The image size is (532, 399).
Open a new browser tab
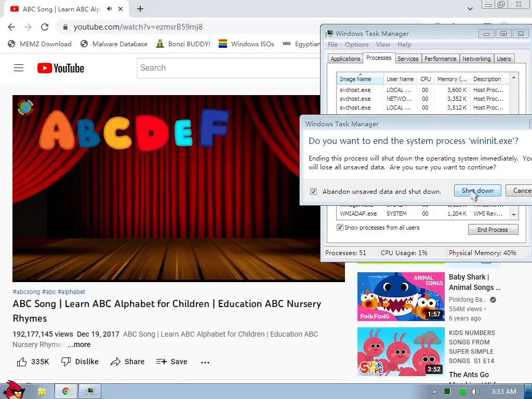140,9
